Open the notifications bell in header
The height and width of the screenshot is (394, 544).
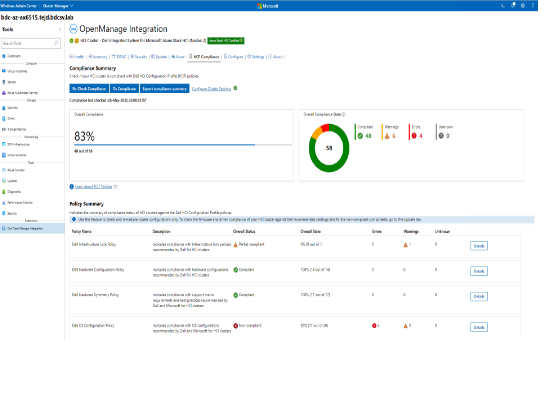[513, 5]
